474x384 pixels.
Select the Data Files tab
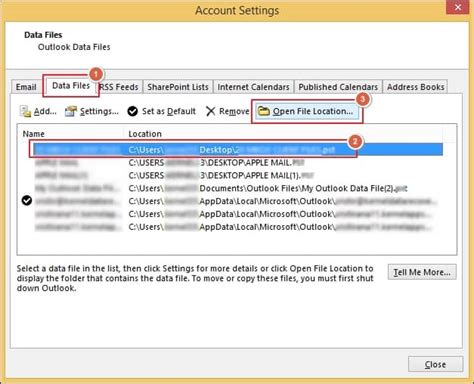71,86
